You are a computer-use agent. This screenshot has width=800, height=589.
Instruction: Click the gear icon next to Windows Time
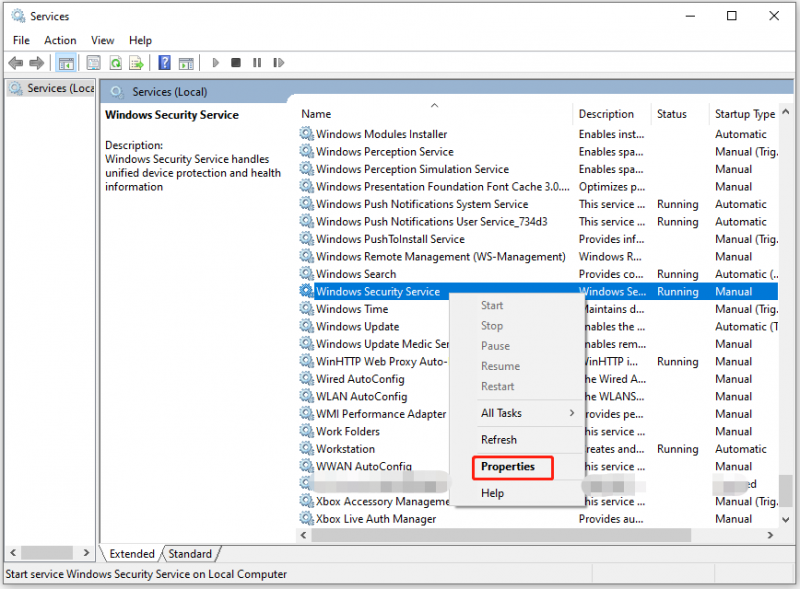[306, 308]
